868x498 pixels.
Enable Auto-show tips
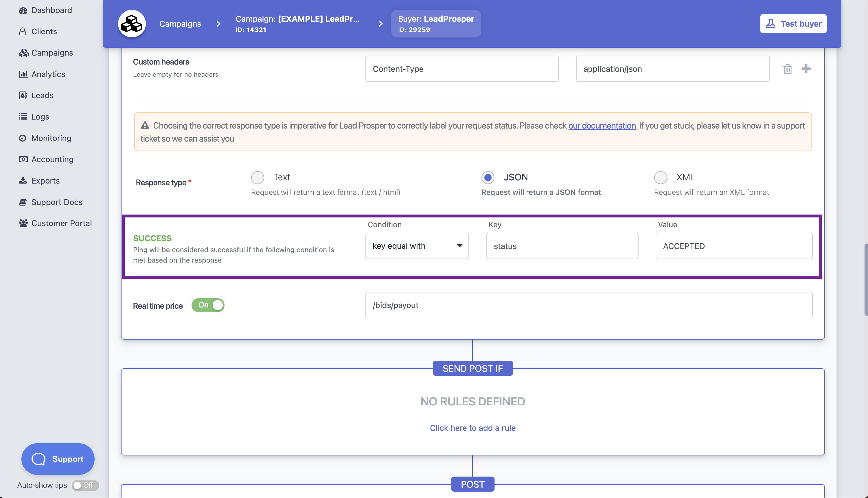pyautogui.click(x=85, y=485)
